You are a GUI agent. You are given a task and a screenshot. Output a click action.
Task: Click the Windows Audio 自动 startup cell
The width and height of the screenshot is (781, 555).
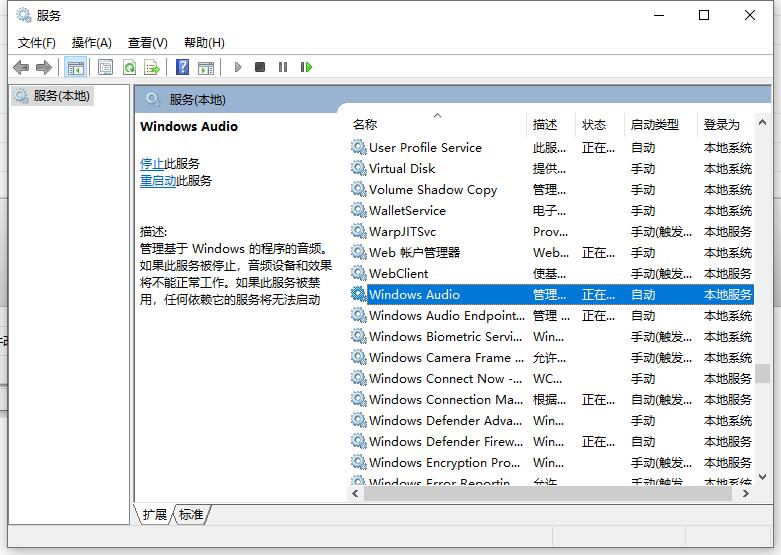pyautogui.click(x=643, y=294)
